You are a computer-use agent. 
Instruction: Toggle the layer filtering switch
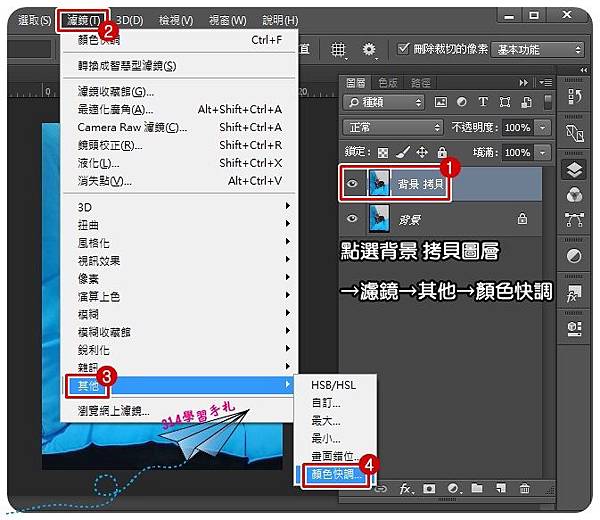pos(548,102)
